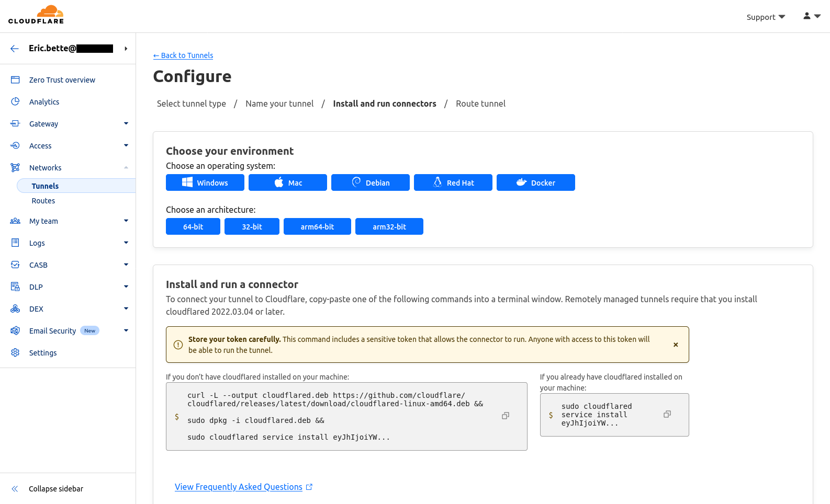Click the Analytics pie chart icon
830x504 pixels.
coord(15,102)
